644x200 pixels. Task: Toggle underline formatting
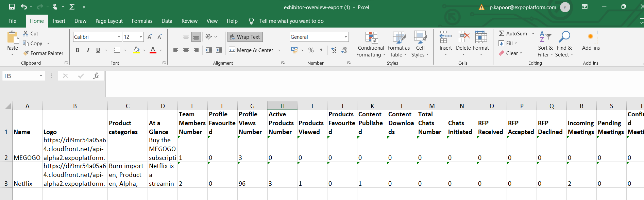coord(98,50)
